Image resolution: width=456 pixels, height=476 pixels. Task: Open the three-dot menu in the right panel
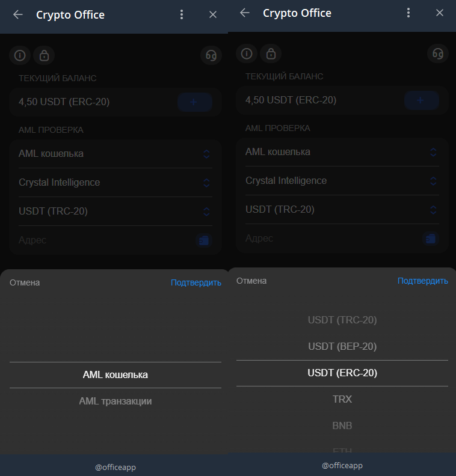point(408,13)
